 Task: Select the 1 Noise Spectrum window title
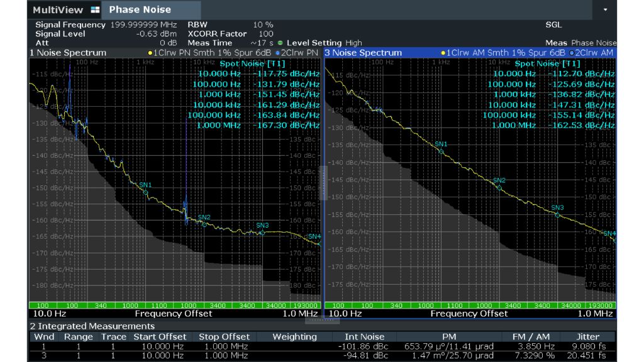click(x=68, y=53)
